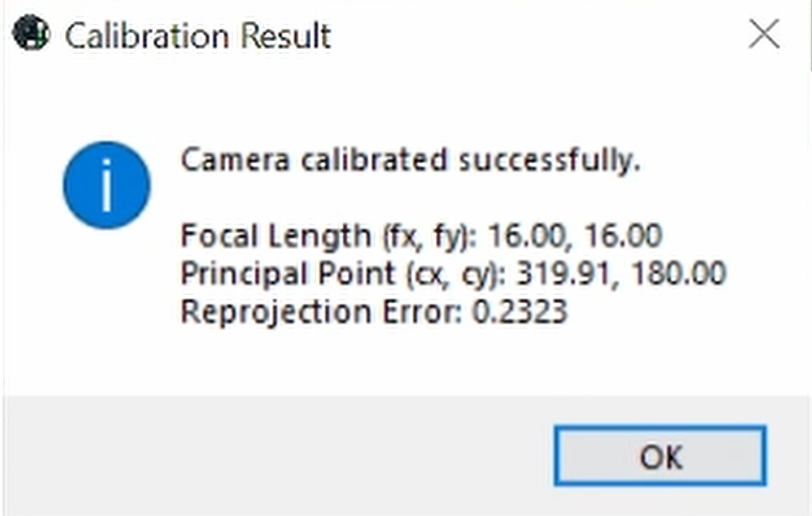Screen dimensions: 812x516
Task: Click the blue information icon
Action: (107, 185)
